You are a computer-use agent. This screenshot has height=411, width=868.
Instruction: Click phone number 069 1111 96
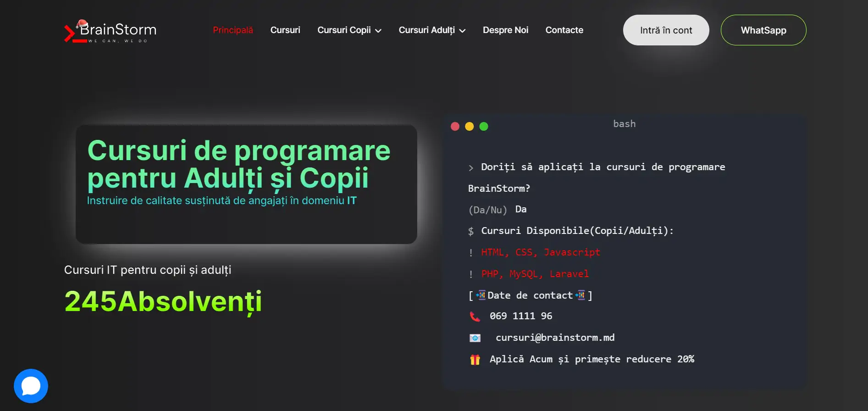tap(521, 316)
